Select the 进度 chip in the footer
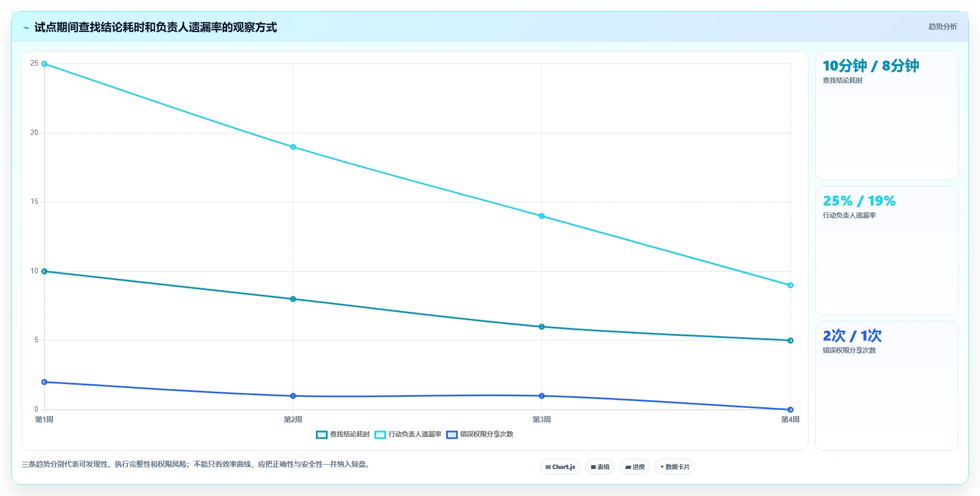This screenshot has width=980, height=496. [635, 467]
